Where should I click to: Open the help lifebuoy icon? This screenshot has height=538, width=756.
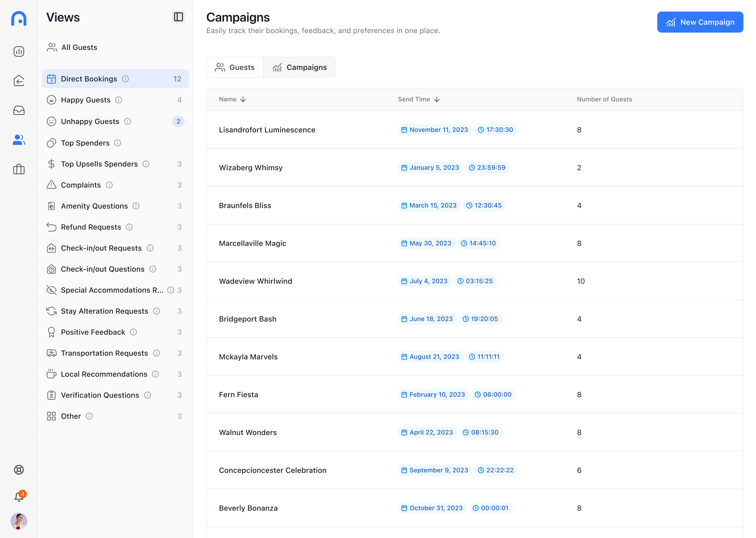[19, 470]
